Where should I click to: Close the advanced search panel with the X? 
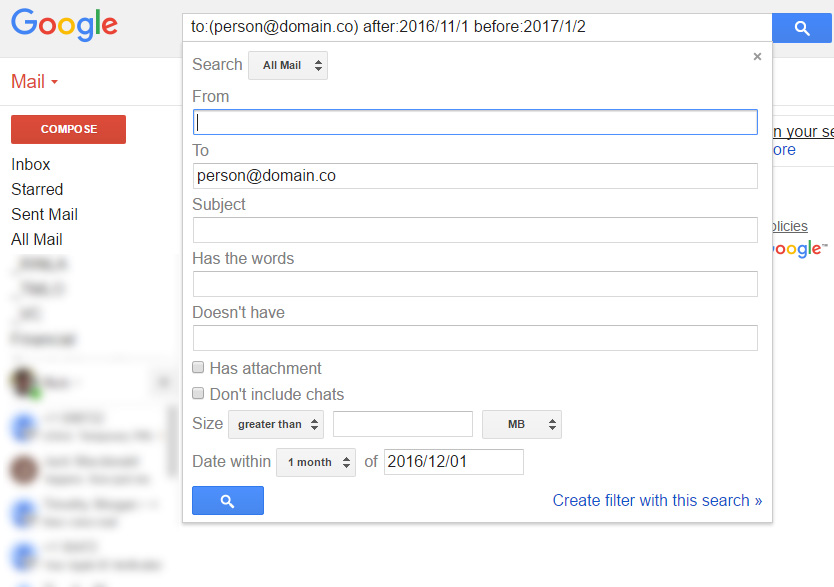coord(757,57)
